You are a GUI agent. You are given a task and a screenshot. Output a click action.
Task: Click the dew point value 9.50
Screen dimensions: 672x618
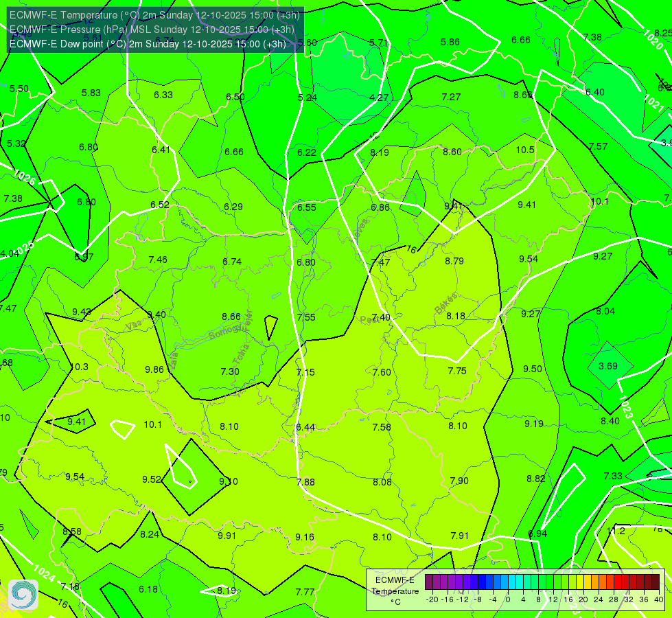(533, 369)
